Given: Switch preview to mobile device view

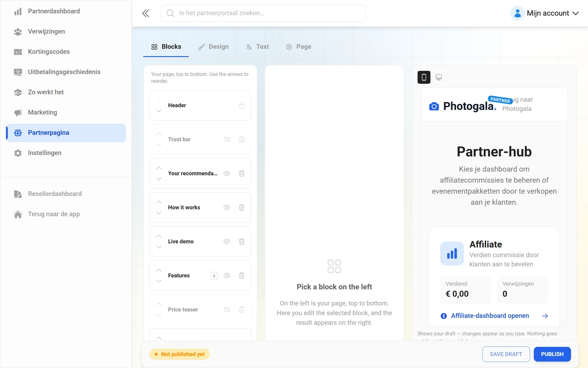Looking at the screenshot, I should click(424, 77).
